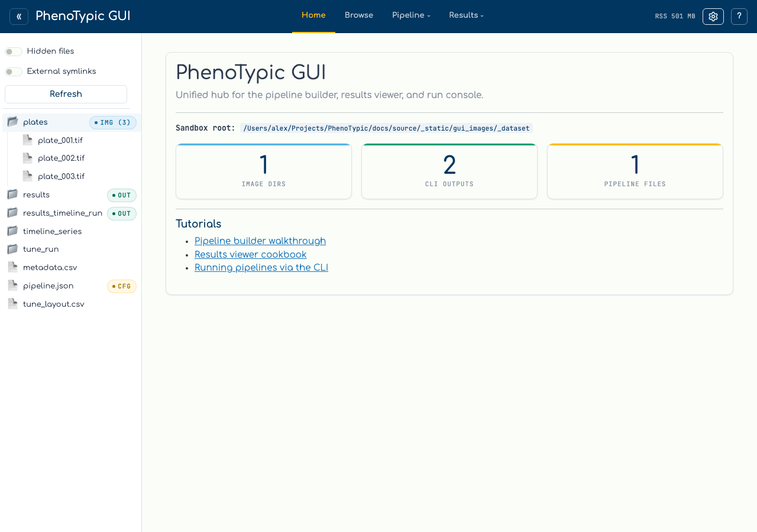Click the tune_run folder icon
Screen dimensions: 757x532
tap(12, 249)
